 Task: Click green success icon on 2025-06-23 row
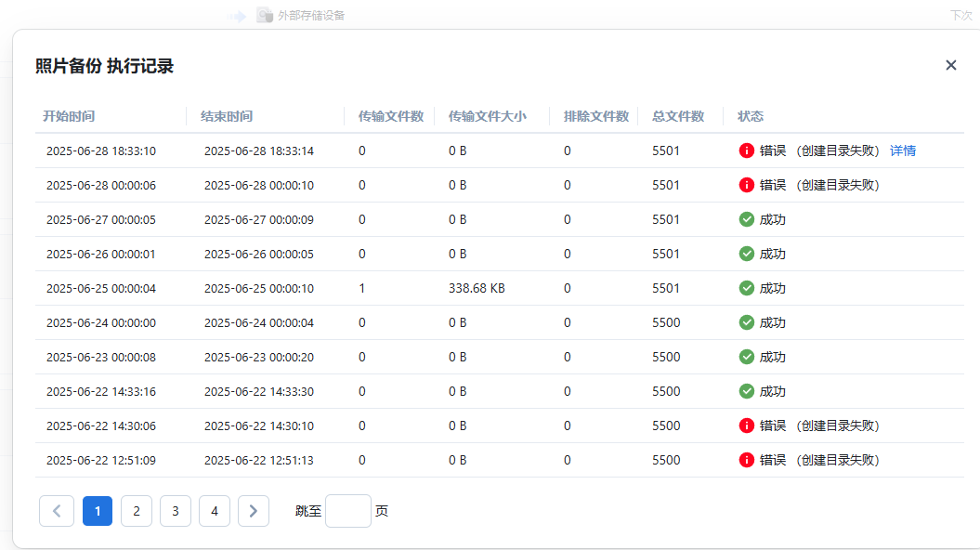point(746,357)
